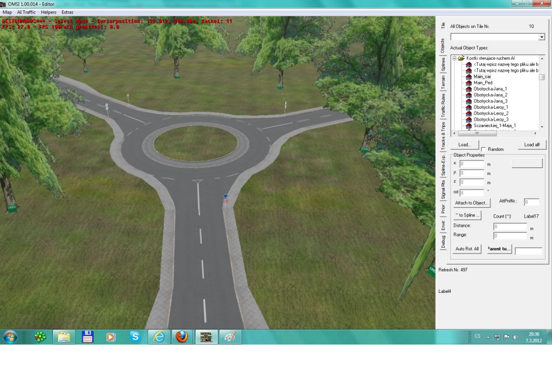Image resolution: width=552 pixels, height=392 pixels.
Task: Switch to the Traffic Rules tab
Action: pos(443,106)
